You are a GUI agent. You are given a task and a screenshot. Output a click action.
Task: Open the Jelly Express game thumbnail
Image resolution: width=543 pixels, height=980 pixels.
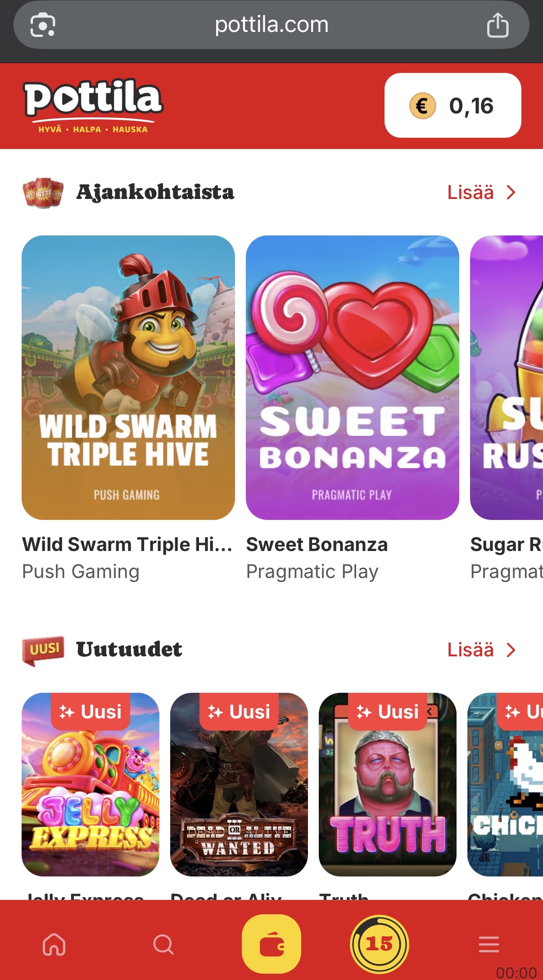90,784
